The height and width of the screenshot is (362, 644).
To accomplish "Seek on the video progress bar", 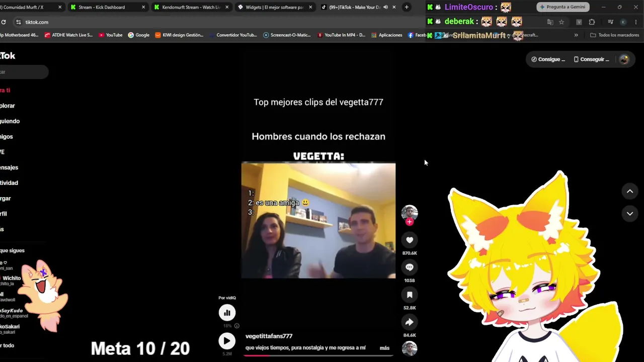I will tap(318, 355).
